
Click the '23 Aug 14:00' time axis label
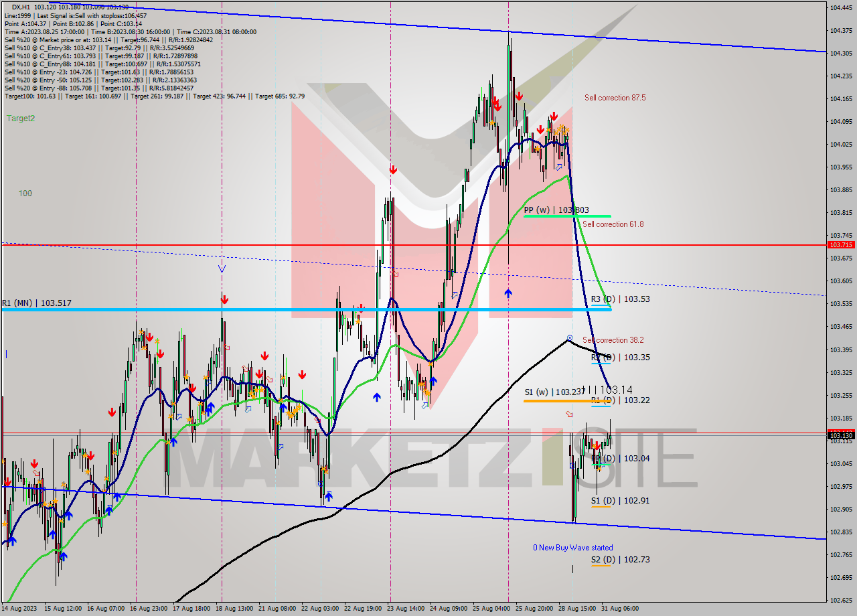(406, 609)
